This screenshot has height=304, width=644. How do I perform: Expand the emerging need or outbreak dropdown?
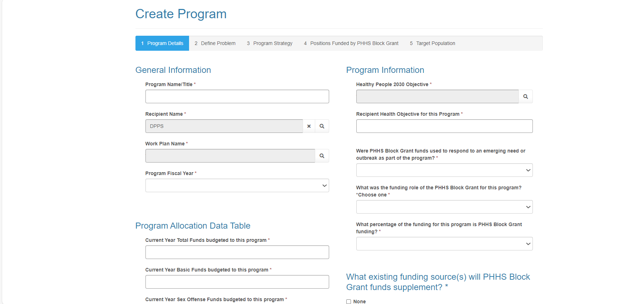coord(444,170)
